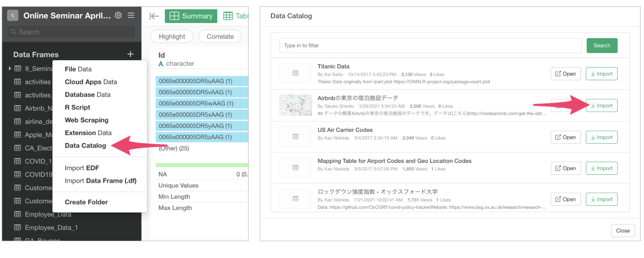The height and width of the screenshot is (258, 644).
Task: Select Import Data Frame (.df) option
Action: (101, 181)
